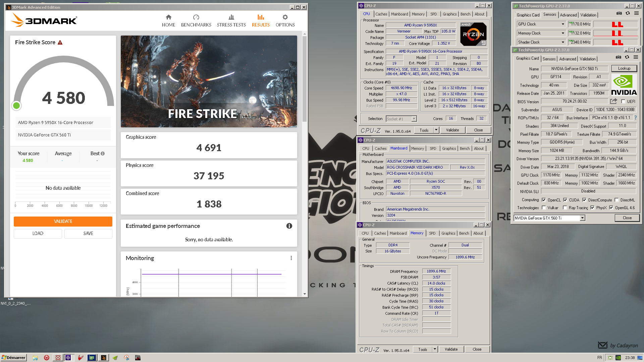The image size is (644, 362).
Task: Open the BENCHMARKS gauge icon in 3DMark
Action: coord(196,17)
